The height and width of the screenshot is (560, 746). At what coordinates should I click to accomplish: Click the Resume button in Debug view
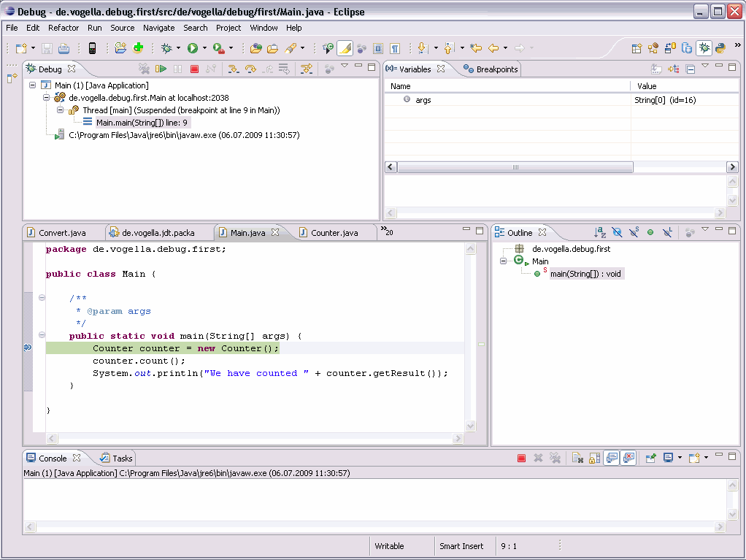[161, 69]
